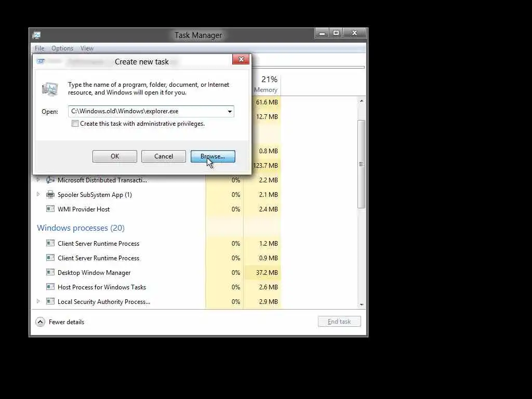Screen dimensions: 532x399
Task: Click the 61.6 MB memory value
Action: 267,102
